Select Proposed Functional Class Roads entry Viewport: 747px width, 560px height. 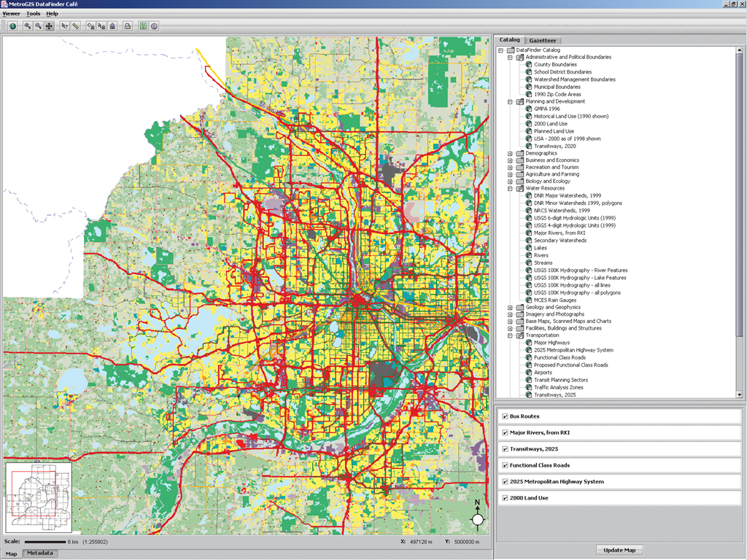point(570,365)
